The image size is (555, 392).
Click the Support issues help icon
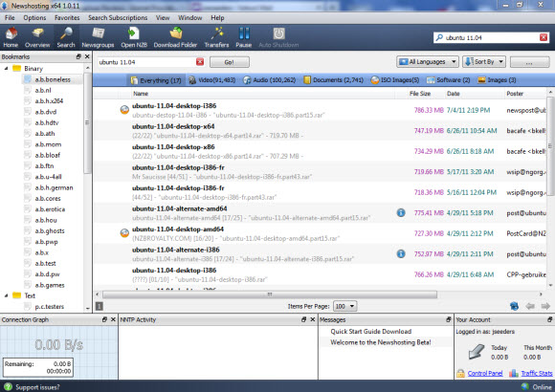tap(8, 386)
